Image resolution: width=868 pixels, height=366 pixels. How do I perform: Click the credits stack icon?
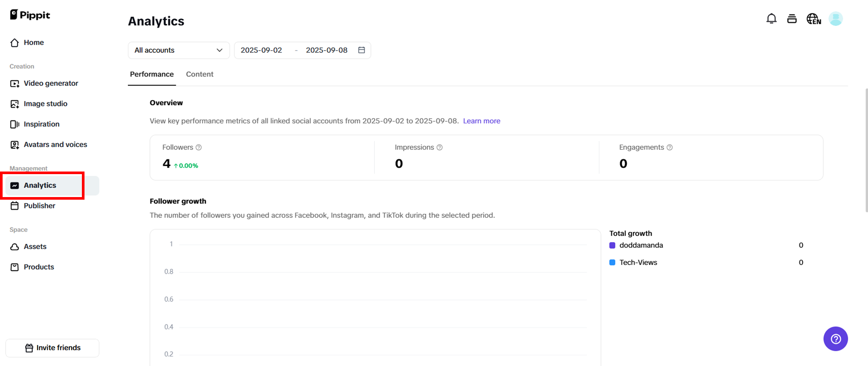point(792,19)
